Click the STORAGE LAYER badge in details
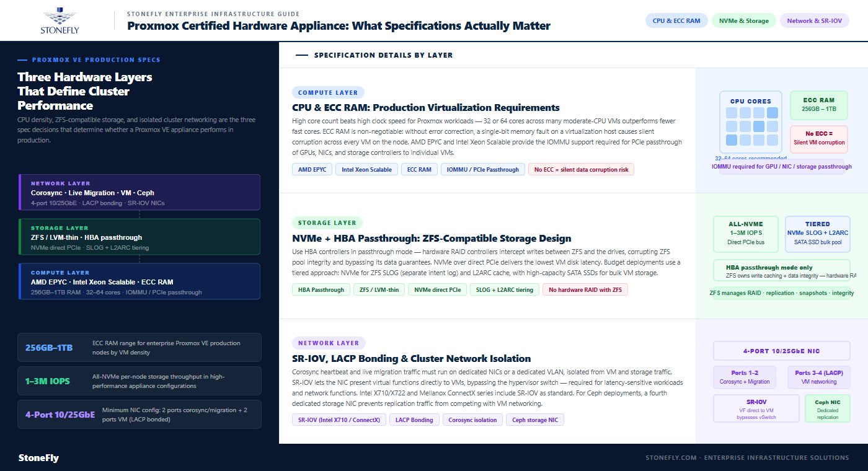Image resolution: width=868 pixels, height=471 pixels. click(x=327, y=223)
